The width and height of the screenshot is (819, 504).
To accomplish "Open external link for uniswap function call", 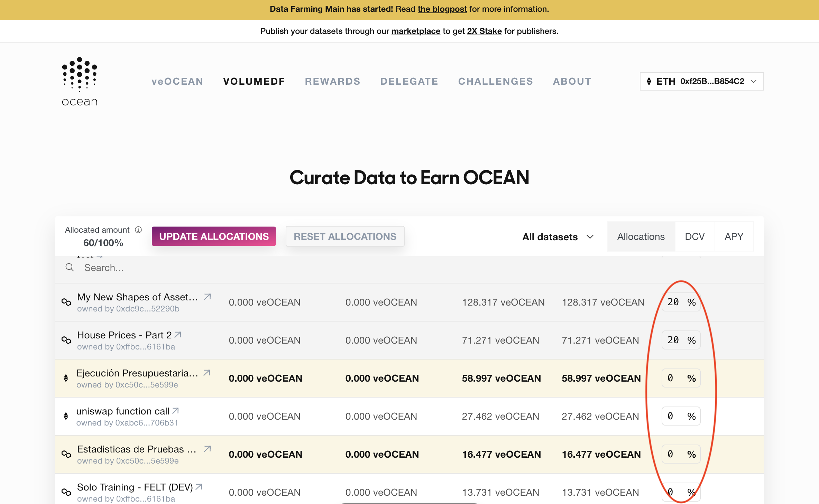I will pyautogui.click(x=176, y=411).
